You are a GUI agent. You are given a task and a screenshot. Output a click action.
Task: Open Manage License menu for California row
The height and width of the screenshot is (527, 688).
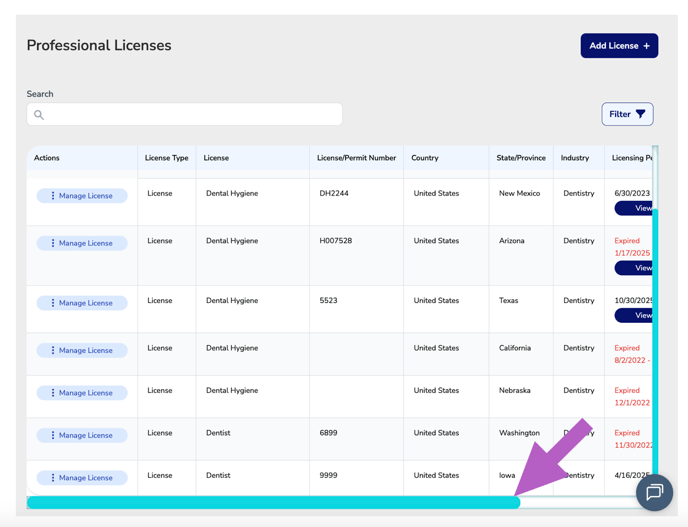coord(82,351)
